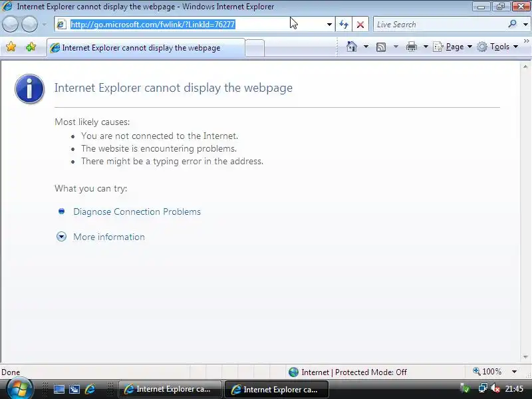Image resolution: width=532 pixels, height=399 pixels.
Task: Click the RSS Feeds icon
Action: [x=381, y=47]
